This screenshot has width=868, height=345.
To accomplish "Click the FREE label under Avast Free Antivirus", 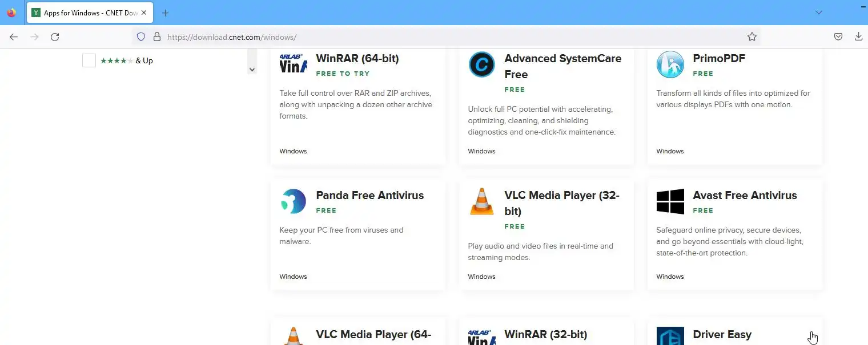I will point(703,210).
